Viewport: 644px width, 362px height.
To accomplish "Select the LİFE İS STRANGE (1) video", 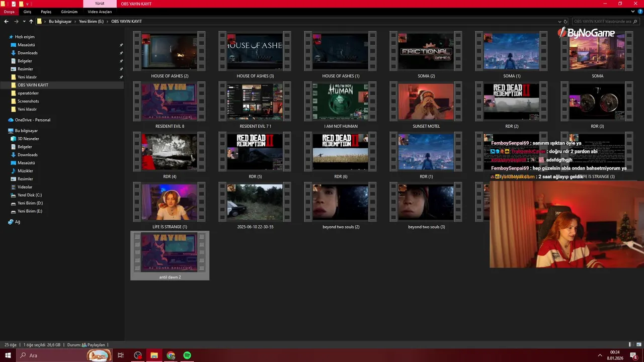I will pyautogui.click(x=170, y=206).
